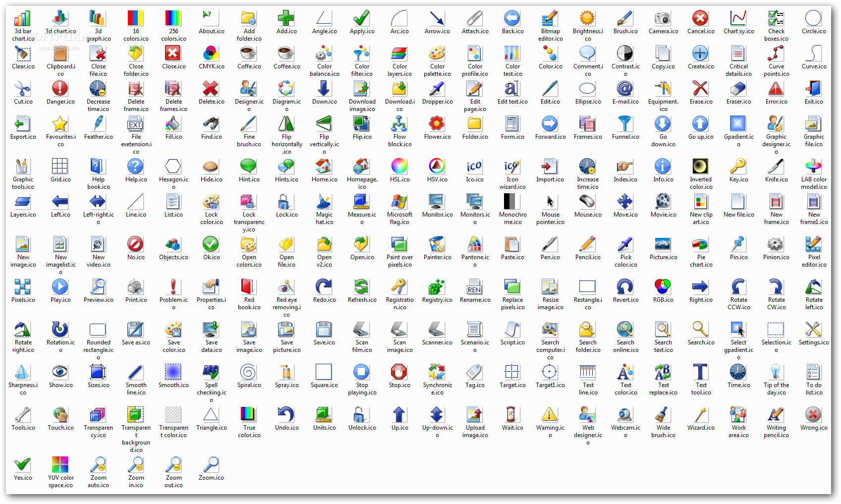Select the Smooth.ico blur icon
The image size is (841, 504).
(x=173, y=373)
